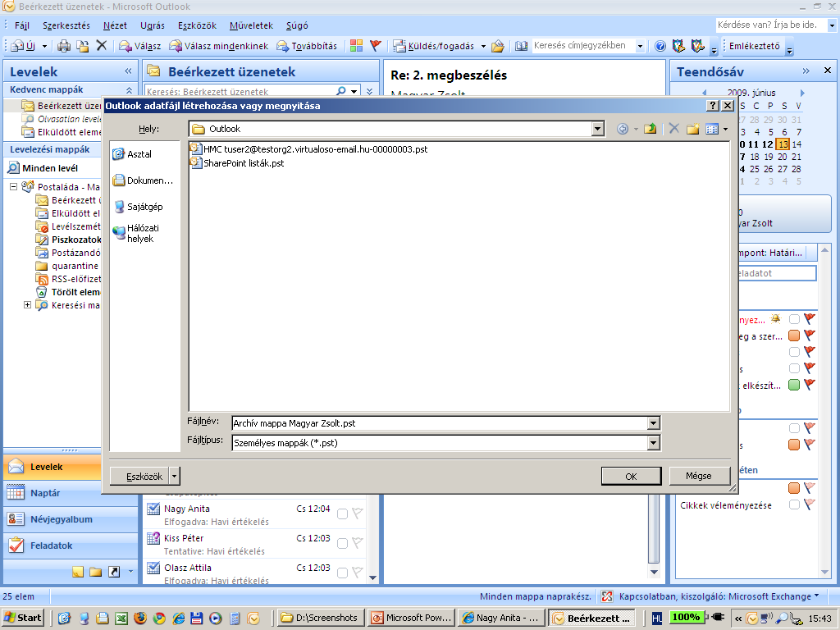The image size is (840, 630).
Task: Toggle the category box on Kiss Péter message
Action: pos(342,544)
